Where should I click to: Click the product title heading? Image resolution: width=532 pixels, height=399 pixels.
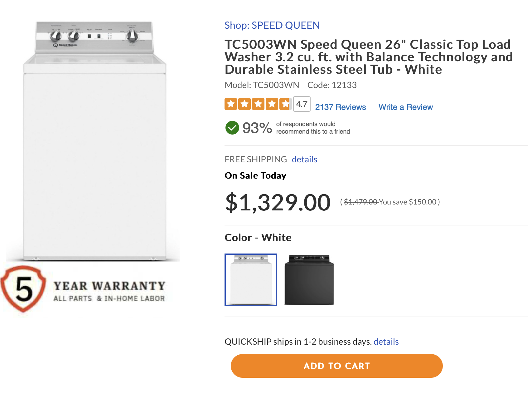click(x=368, y=57)
